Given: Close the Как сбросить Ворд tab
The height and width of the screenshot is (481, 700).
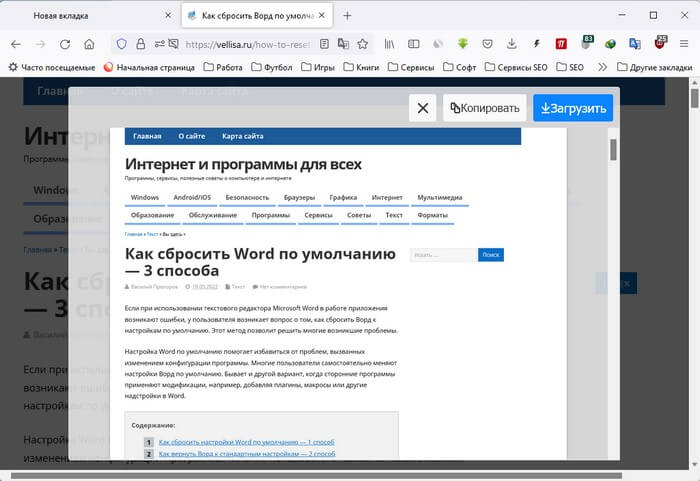Looking at the screenshot, I should (x=322, y=15).
